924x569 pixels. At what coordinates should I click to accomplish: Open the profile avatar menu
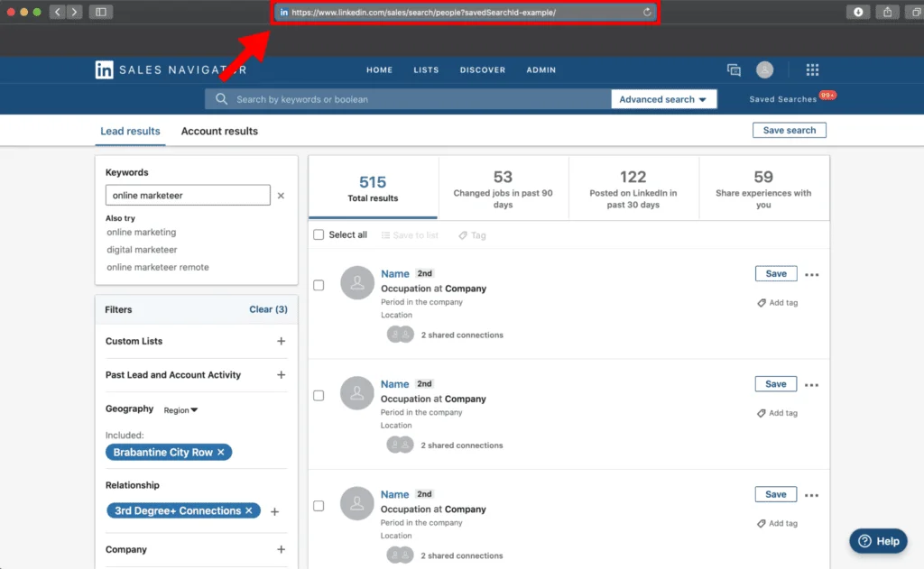(x=764, y=69)
